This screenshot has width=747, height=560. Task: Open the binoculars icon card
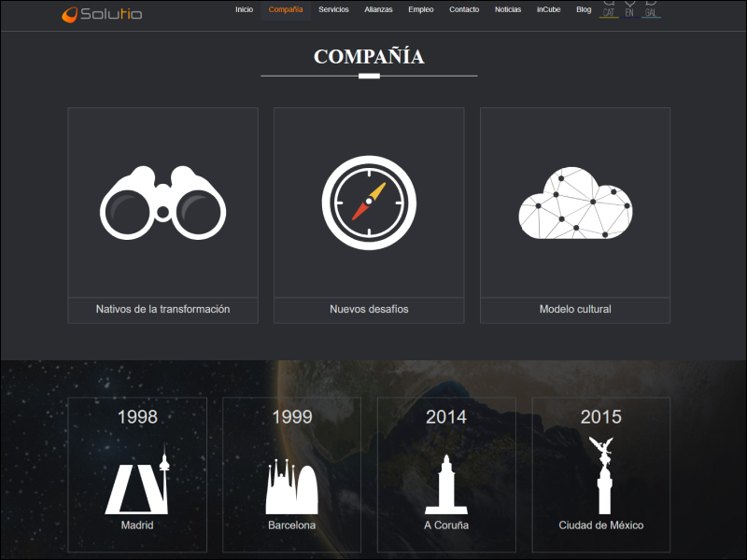162,203
